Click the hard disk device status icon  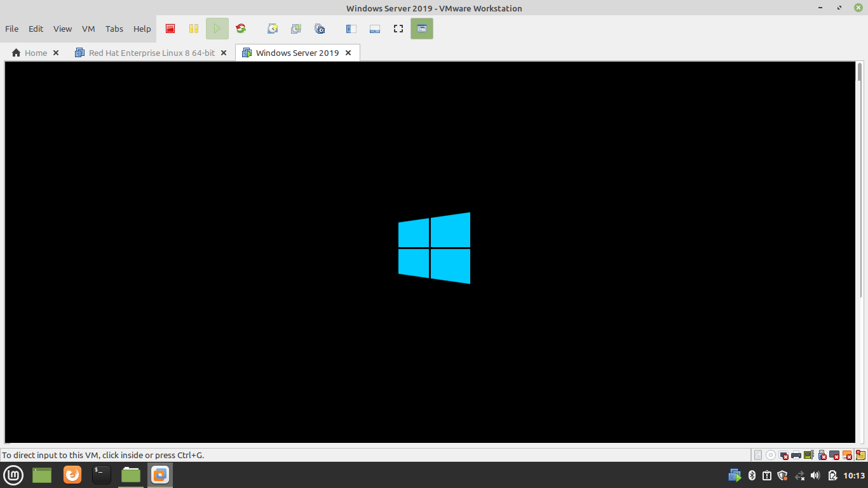coord(758,455)
